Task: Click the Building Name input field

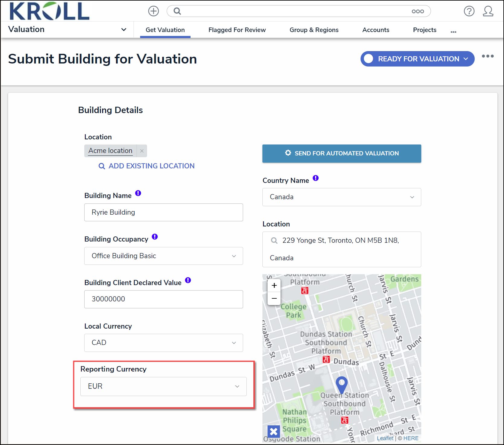Action: [x=164, y=213]
